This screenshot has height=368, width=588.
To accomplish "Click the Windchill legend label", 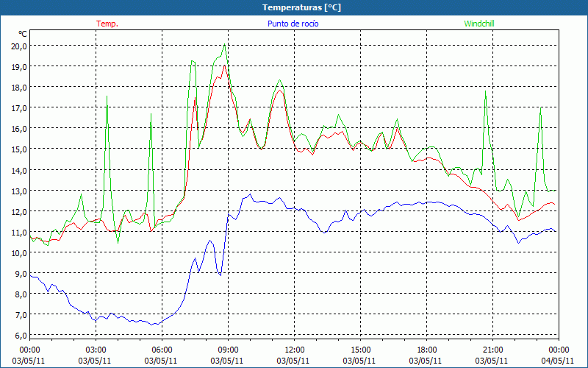I will [x=479, y=24].
